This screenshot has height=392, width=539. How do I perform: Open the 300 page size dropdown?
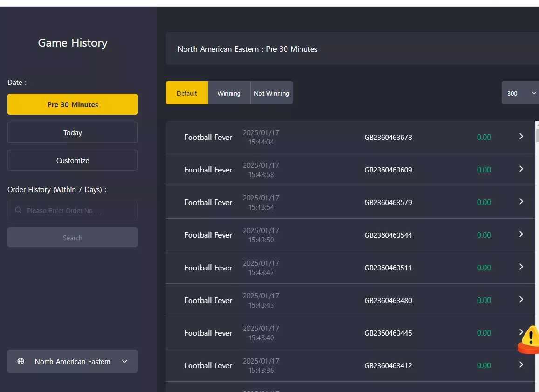[x=520, y=93]
